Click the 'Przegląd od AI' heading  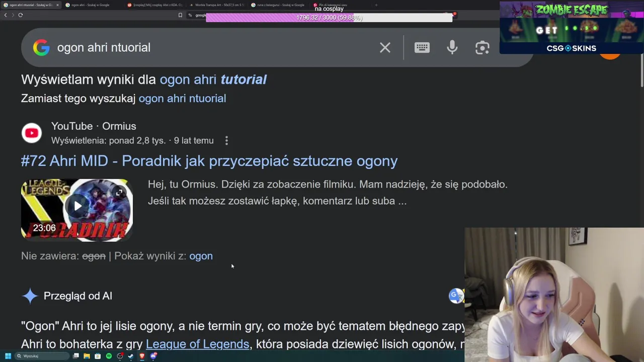(78, 296)
